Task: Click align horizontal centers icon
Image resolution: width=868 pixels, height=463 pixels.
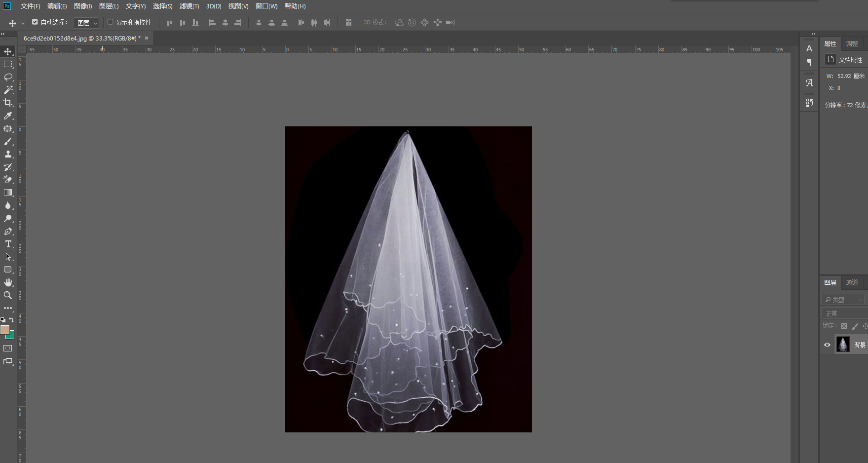Action: point(225,23)
